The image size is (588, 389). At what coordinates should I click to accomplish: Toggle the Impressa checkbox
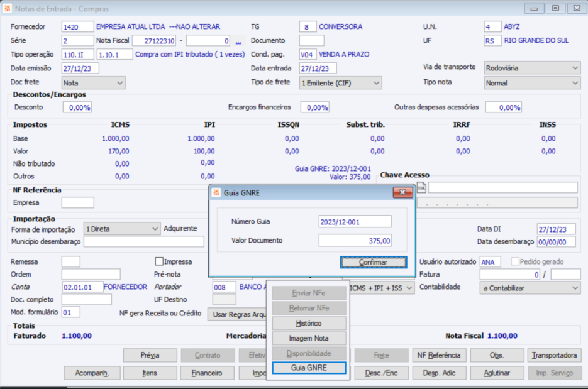pos(159,261)
